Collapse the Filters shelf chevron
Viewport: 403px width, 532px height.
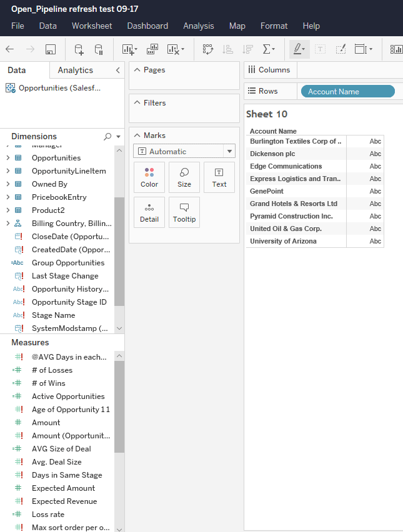click(x=136, y=102)
